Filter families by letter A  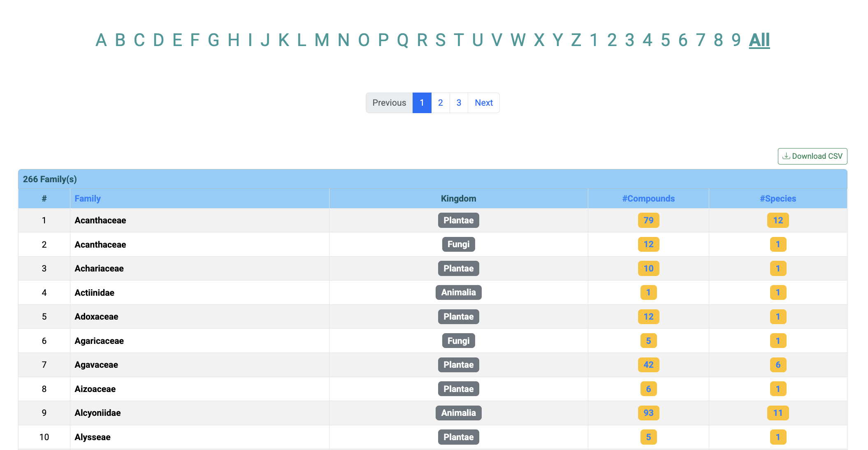(101, 40)
